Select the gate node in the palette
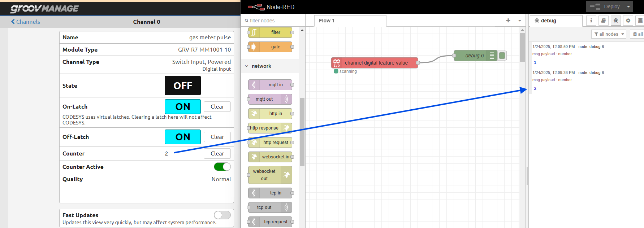This screenshot has height=228, width=644. coord(270,47)
